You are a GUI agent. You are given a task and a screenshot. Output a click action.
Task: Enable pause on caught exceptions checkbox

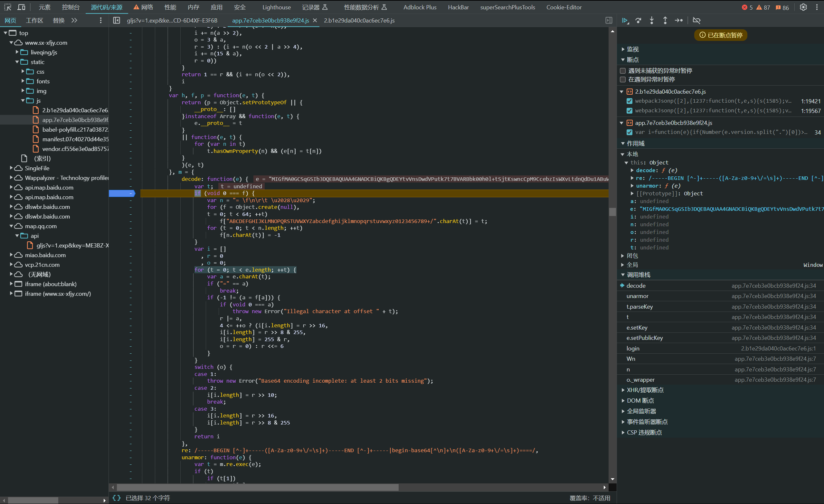[x=623, y=79]
